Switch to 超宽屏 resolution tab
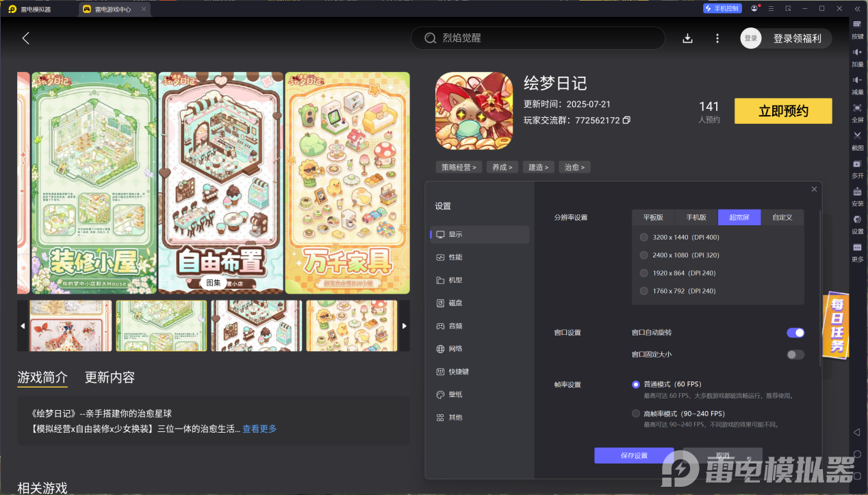 pos(739,218)
